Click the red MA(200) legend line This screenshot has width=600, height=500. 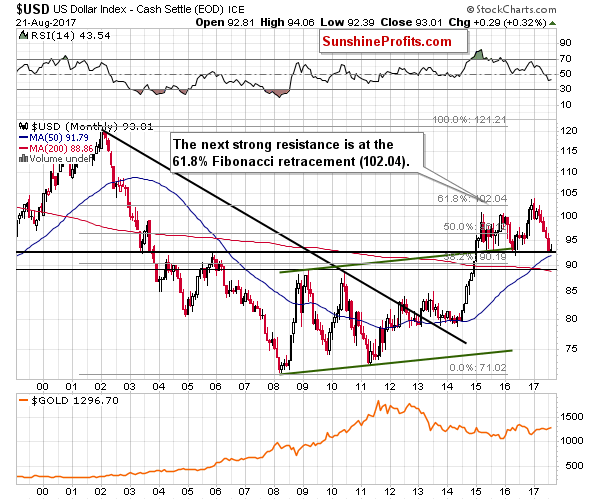pos(24,148)
